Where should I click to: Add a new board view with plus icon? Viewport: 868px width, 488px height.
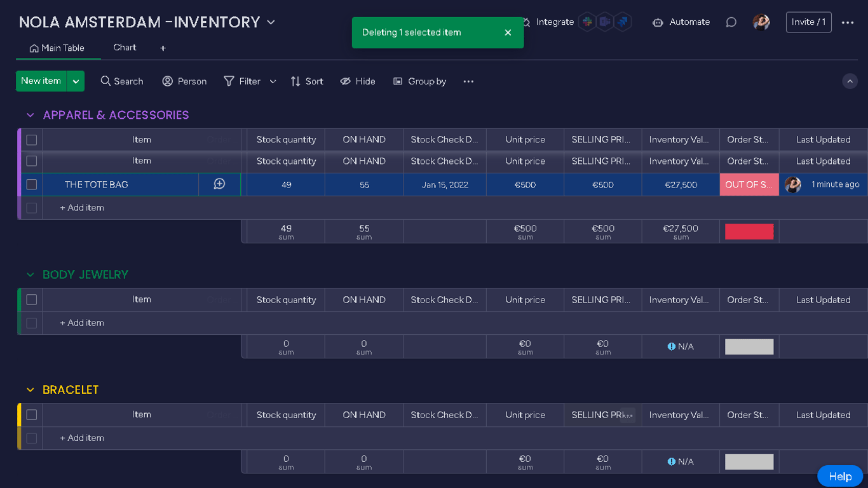(x=163, y=48)
